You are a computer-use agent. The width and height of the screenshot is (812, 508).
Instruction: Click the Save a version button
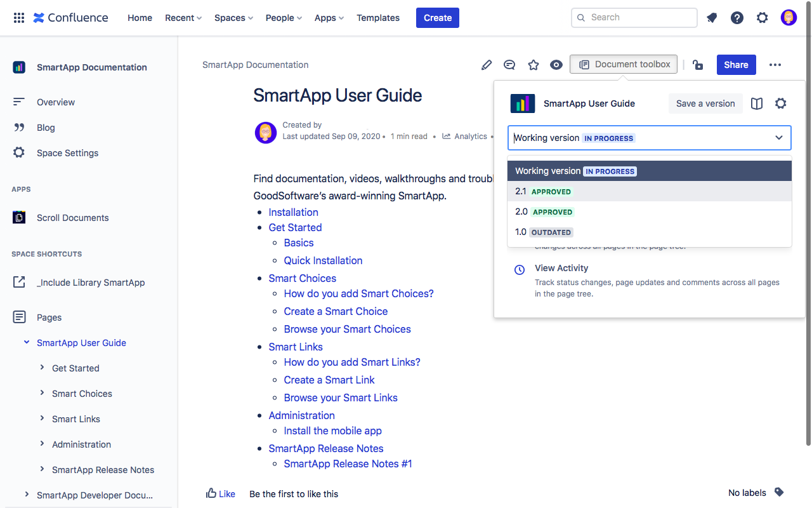[705, 103]
